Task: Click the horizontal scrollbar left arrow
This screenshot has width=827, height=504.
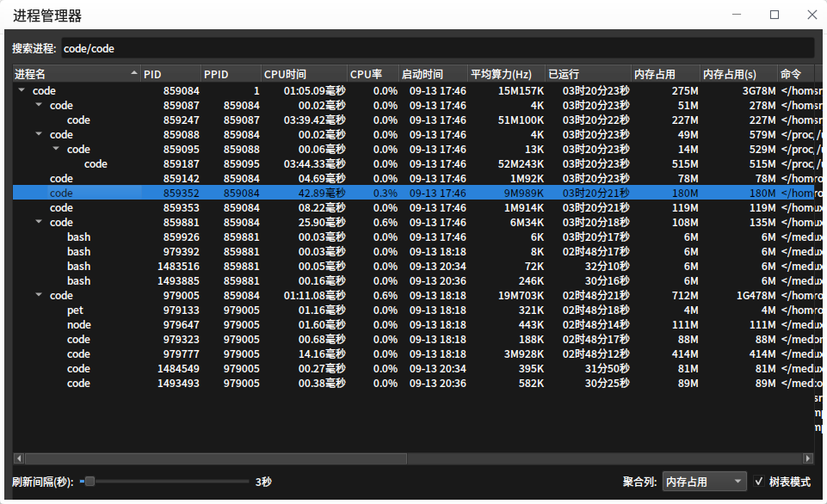Action: click(19, 458)
